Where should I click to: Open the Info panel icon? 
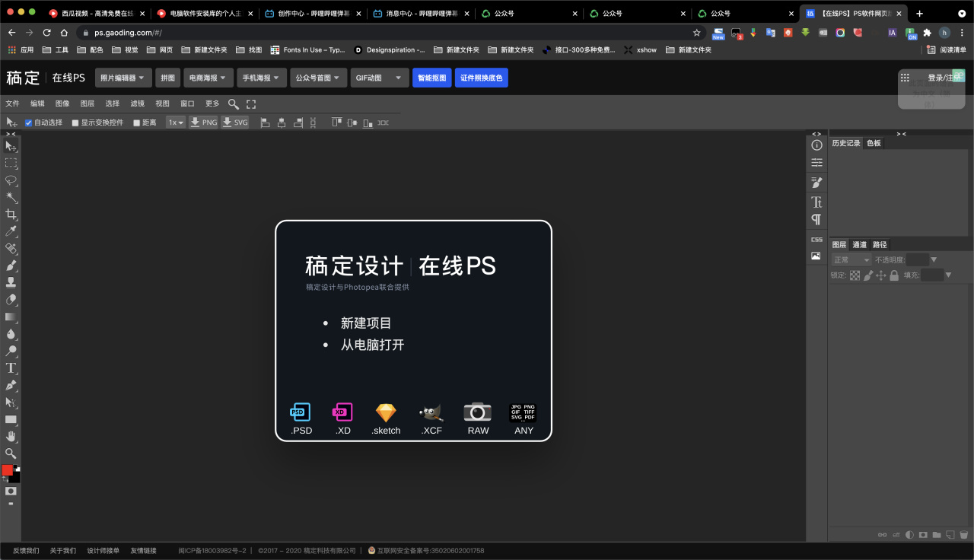816,145
